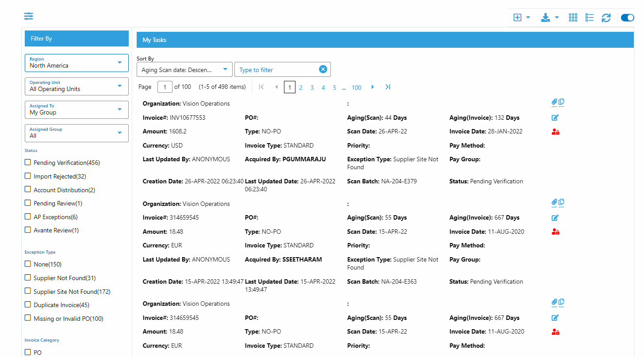Click the Type to filter input field
The width and height of the screenshot is (644, 357).
click(x=276, y=70)
